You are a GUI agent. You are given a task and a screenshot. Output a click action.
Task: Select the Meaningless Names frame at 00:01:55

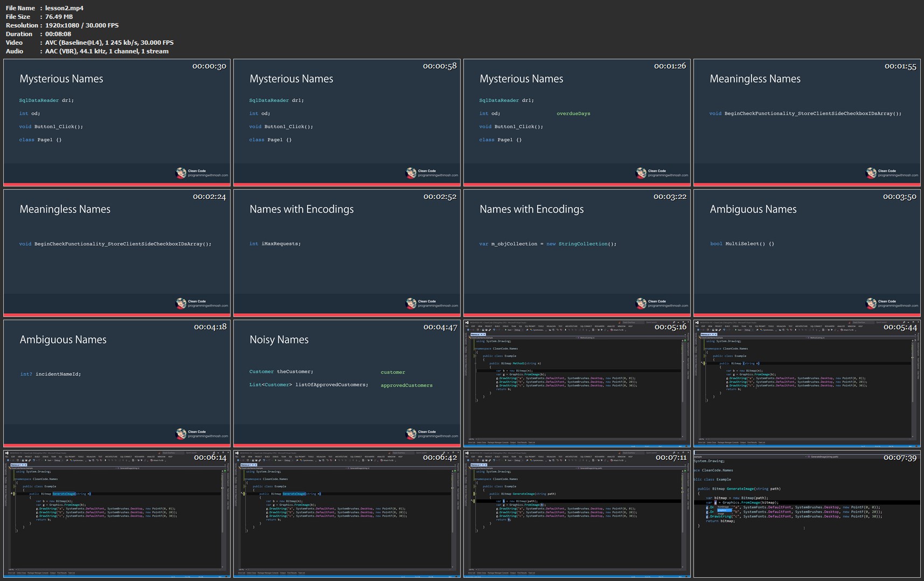pyautogui.click(x=807, y=122)
